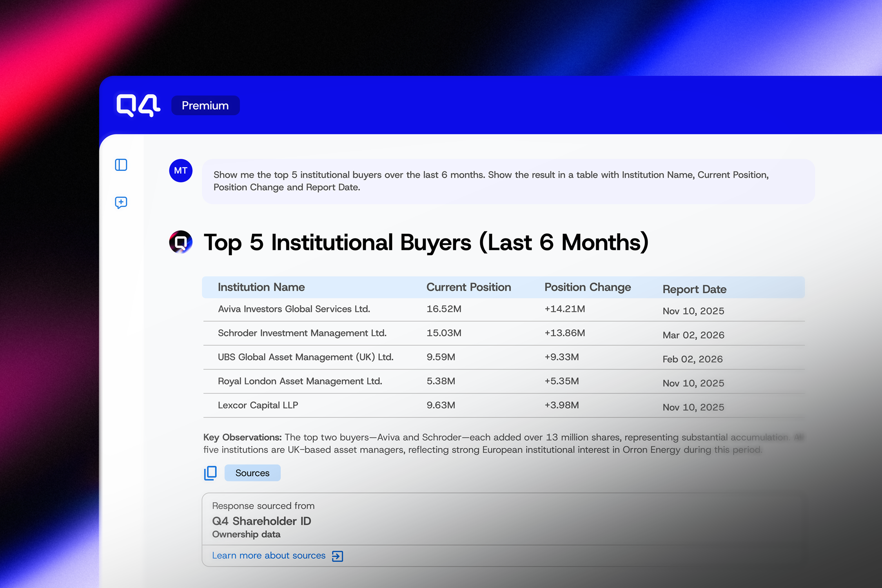Image resolution: width=882 pixels, height=588 pixels.
Task: Click the 5.38M current position value
Action: pos(441,381)
